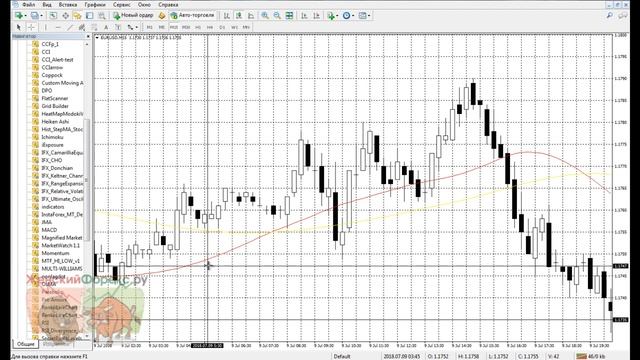Toggle the Авто-торговля auto-trading button
640x360 pixels.
pyautogui.click(x=192, y=16)
